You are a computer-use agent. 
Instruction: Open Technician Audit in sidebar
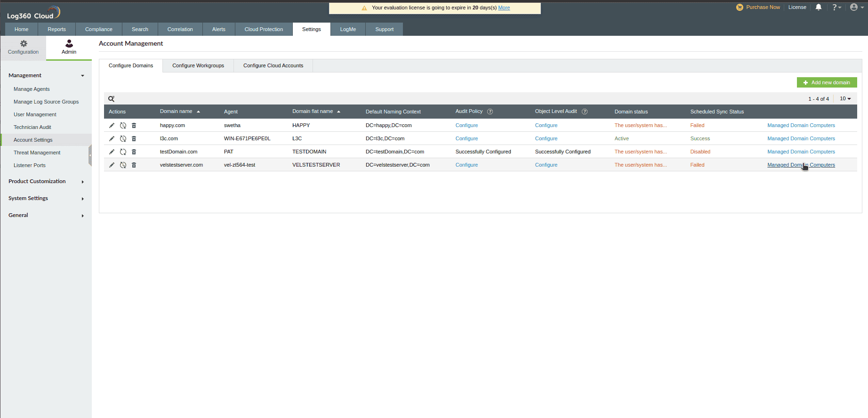point(32,127)
